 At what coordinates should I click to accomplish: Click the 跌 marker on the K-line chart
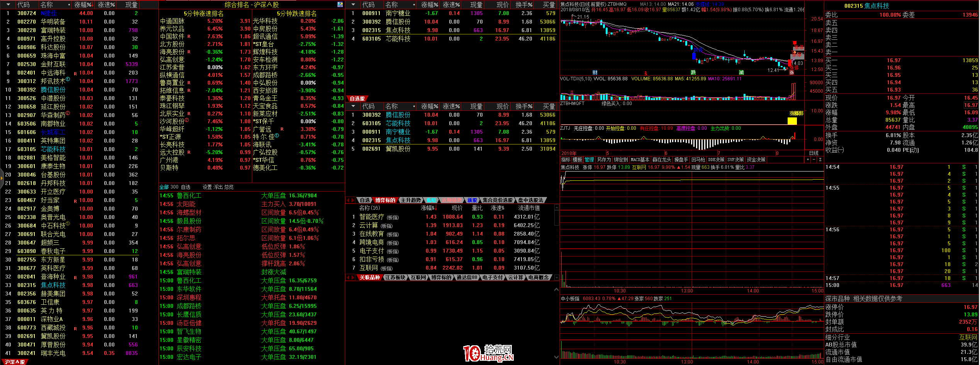point(693,73)
